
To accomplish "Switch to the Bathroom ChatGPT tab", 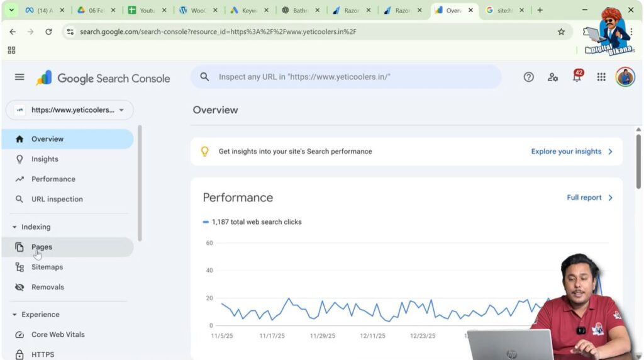I will click(x=300, y=10).
